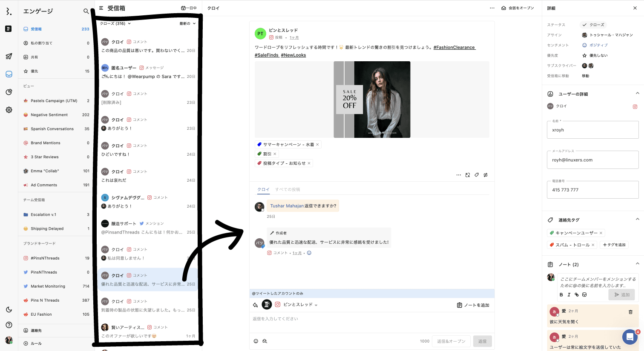This screenshot has height=351, width=644.
Task: Click the search icon in Engage sidebar
Action: tap(86, 11)
